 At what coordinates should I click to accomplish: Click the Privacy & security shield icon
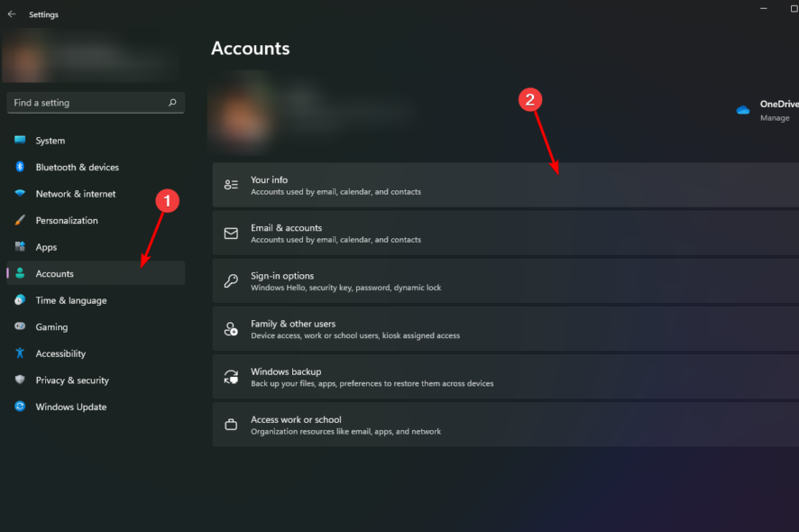coord(22,380)
